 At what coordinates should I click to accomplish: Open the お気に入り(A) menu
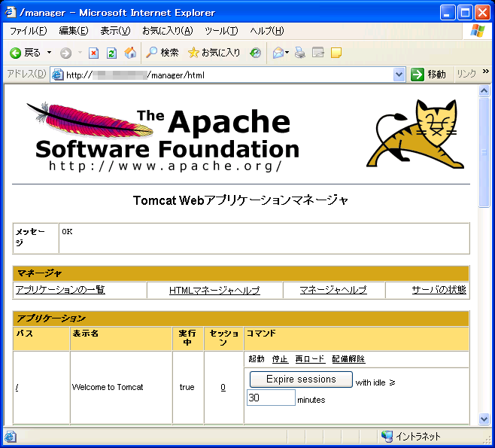point(168,31)
